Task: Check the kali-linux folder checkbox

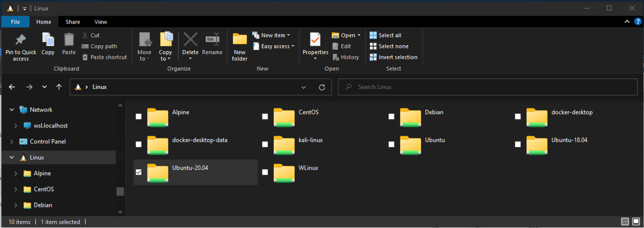Action: click(265, 144)
